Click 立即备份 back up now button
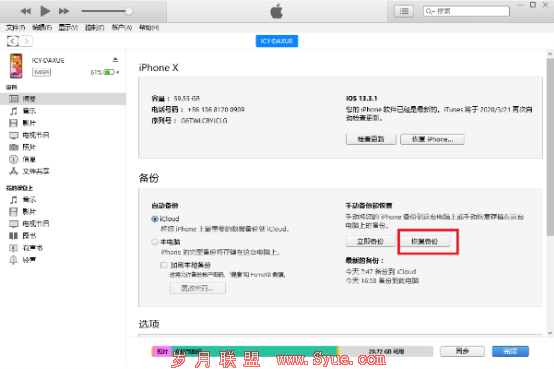 tap(370, 241)
